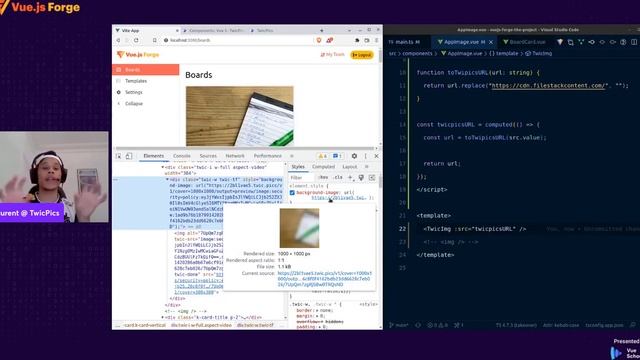640x360 pixels.
Task: Open Brave shields lion icon
Action: pyautogui.click(x=319, y=40)
